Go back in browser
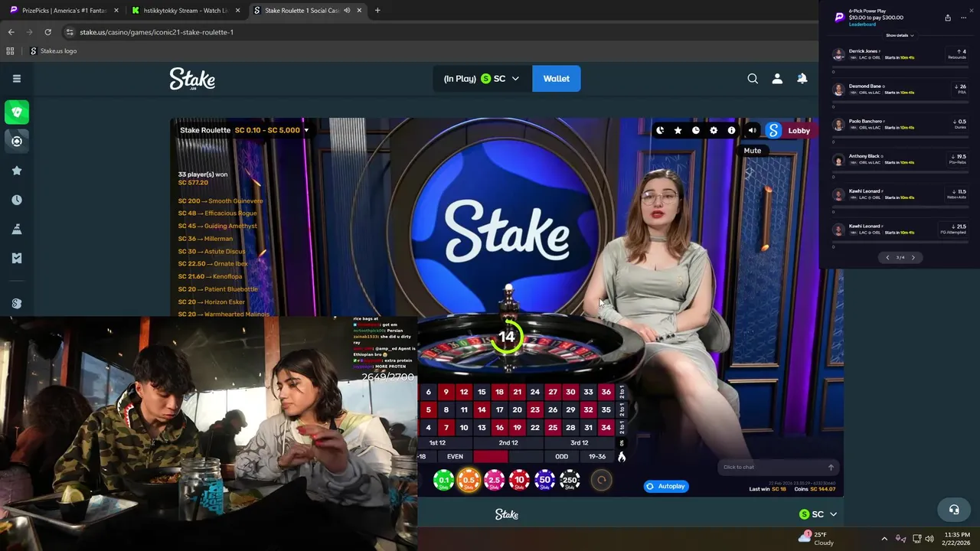 click(11, 32)
